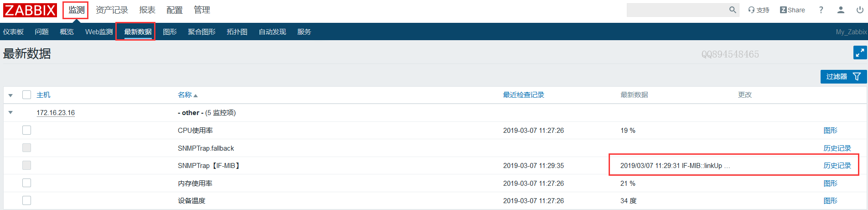This screenshot has height=210, width=868.
Task: Click the 设备温度 item name
Action: (x=191, y=201)
